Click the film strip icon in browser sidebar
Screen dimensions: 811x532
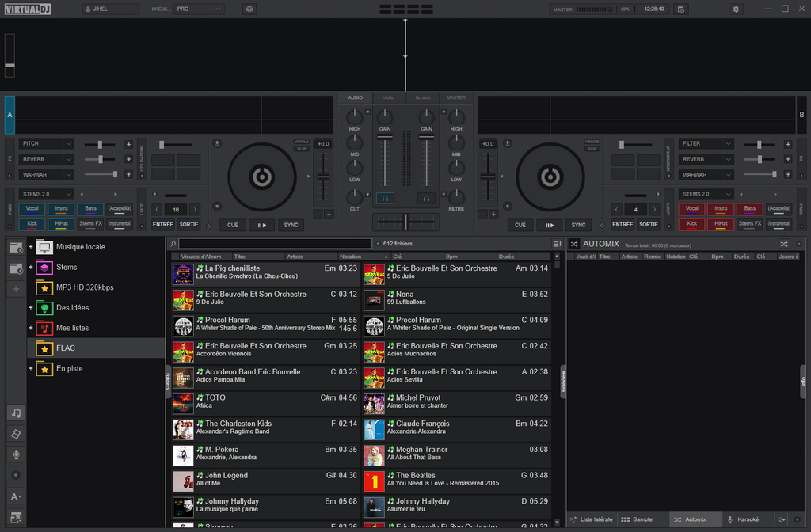coord(16,434)
